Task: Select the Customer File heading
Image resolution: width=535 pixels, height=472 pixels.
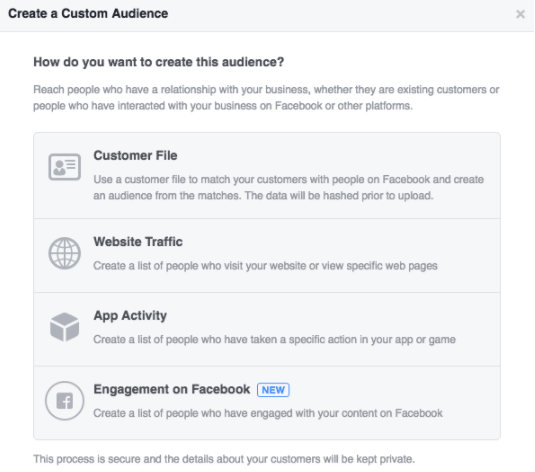Action: coord(135,156)
